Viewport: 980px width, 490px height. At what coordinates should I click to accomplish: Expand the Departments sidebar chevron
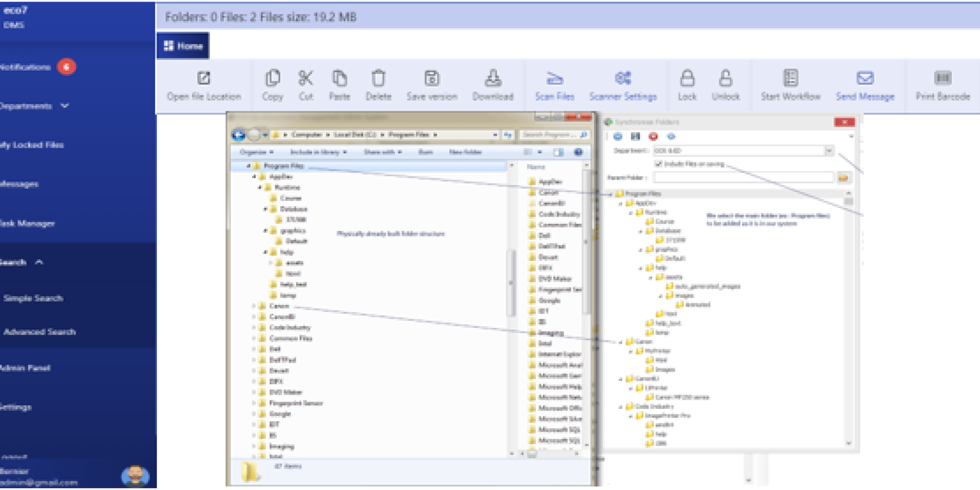coord(65,105)
